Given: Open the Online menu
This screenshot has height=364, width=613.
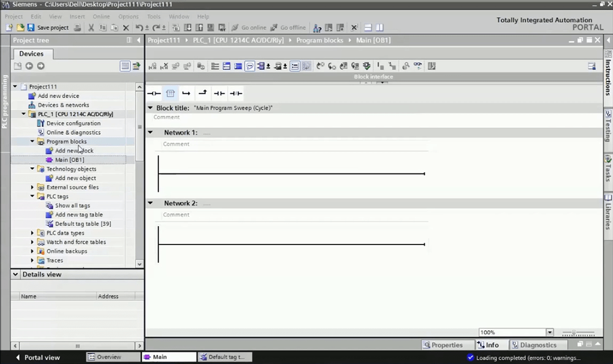Looking at the screenshot, I should [x=102, y=17].
